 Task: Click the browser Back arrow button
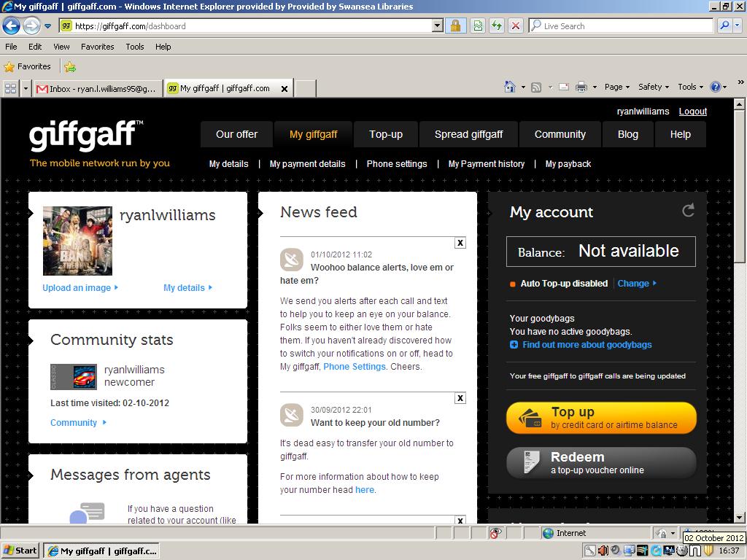coord(11,26)
